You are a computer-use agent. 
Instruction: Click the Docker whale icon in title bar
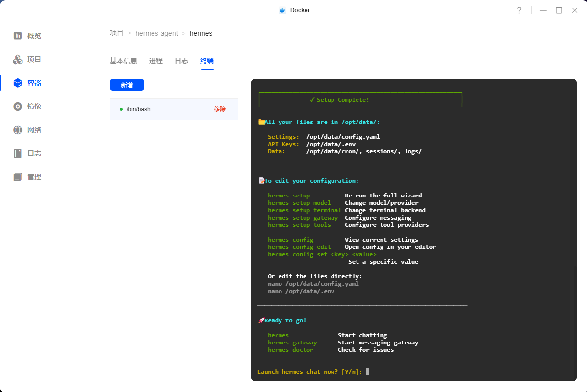coord(282,10)
